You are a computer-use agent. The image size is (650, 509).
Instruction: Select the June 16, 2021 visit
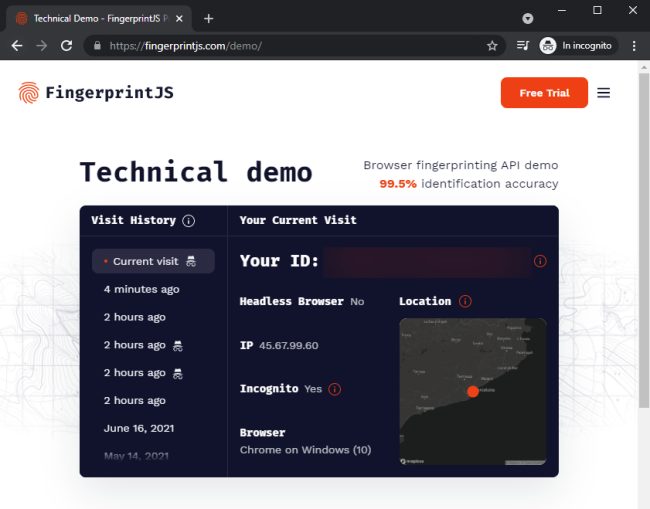139,428
